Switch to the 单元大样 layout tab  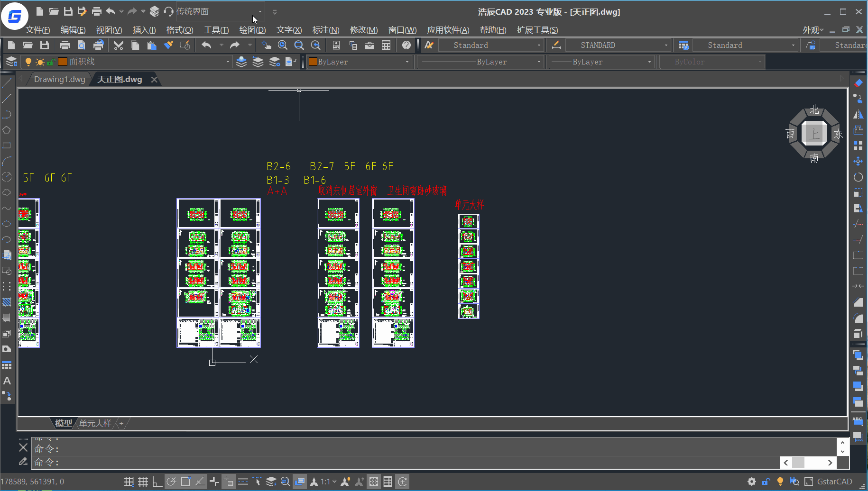(95, 423)
